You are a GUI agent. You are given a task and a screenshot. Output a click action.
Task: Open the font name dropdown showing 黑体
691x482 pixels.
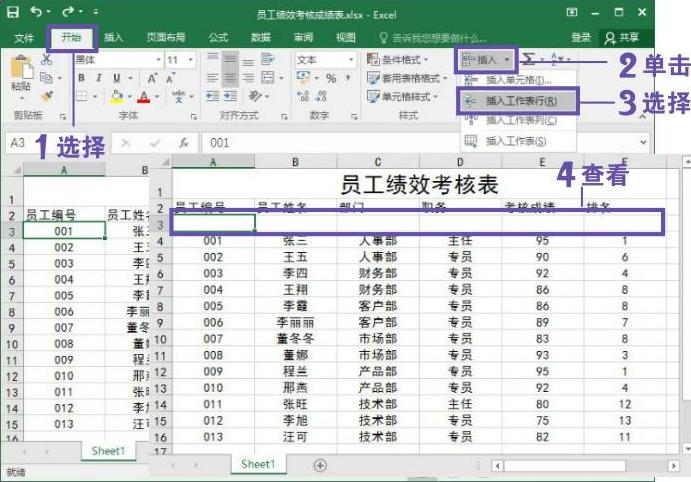[x=116, y=60]
